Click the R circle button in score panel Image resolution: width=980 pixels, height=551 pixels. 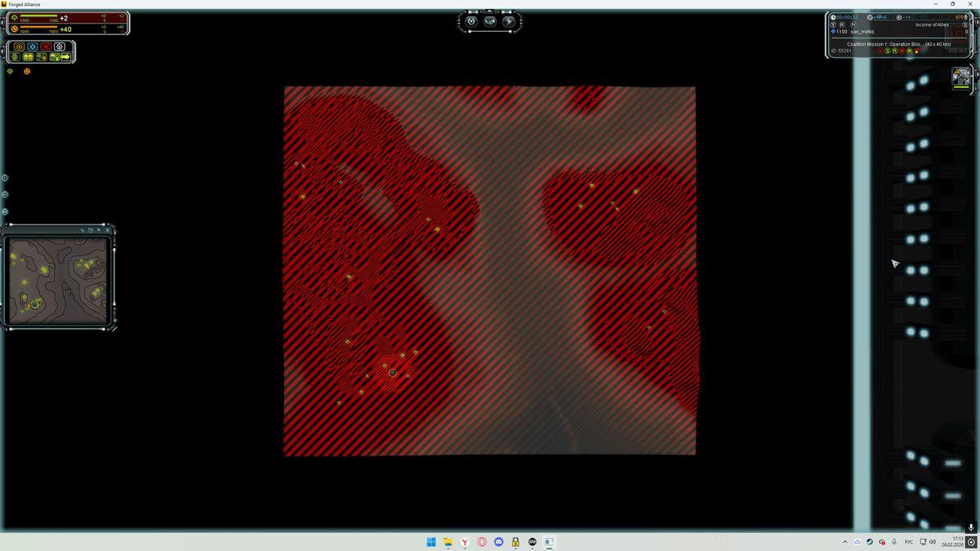coord(842,24)
